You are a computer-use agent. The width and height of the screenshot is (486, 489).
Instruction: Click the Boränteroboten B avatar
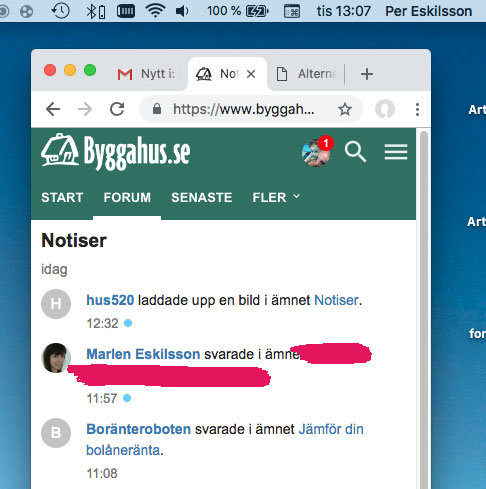(56, 433)
